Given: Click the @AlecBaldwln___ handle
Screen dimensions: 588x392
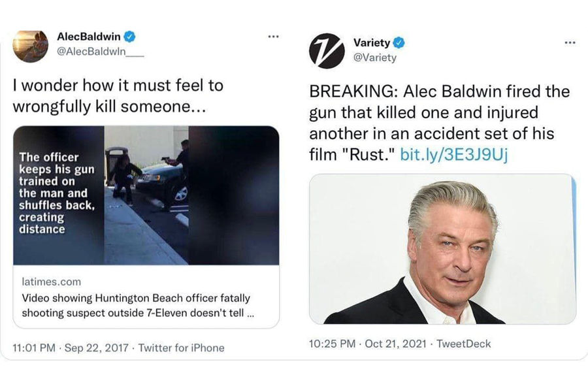Looking at the screenshot, I should point(100,52).
